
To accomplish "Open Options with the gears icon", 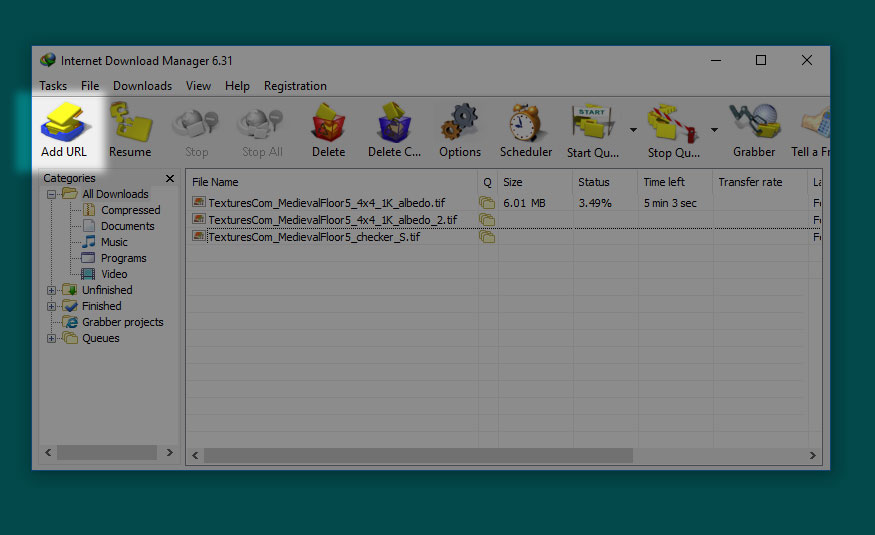I will 459,122.
